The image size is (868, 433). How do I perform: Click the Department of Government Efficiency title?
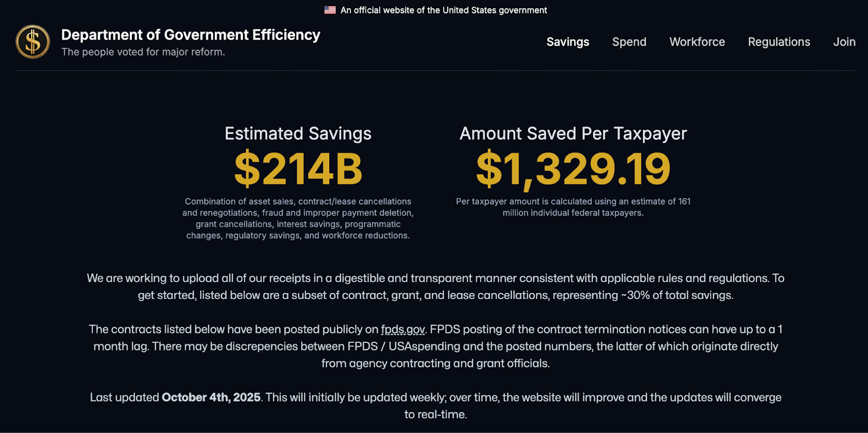coord(190,35)
